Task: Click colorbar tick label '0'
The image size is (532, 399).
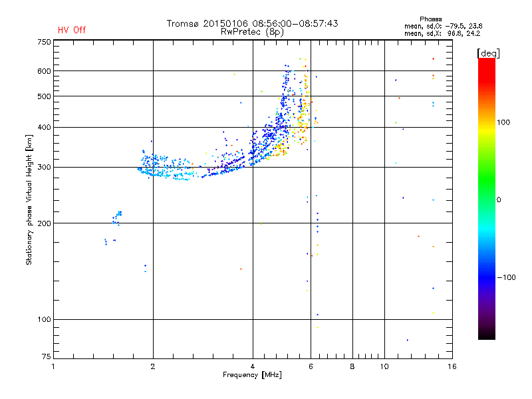Action: [499, 200]
